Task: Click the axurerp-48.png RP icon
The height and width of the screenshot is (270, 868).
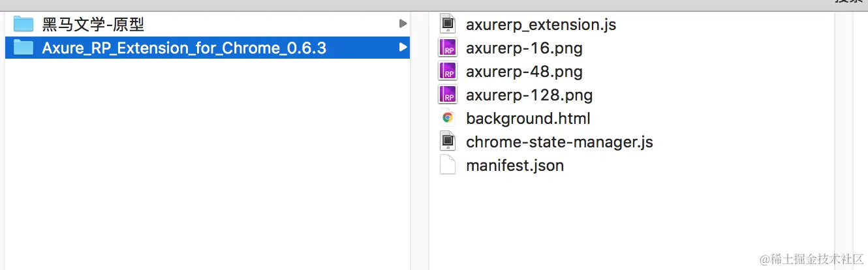Action: 447,71
